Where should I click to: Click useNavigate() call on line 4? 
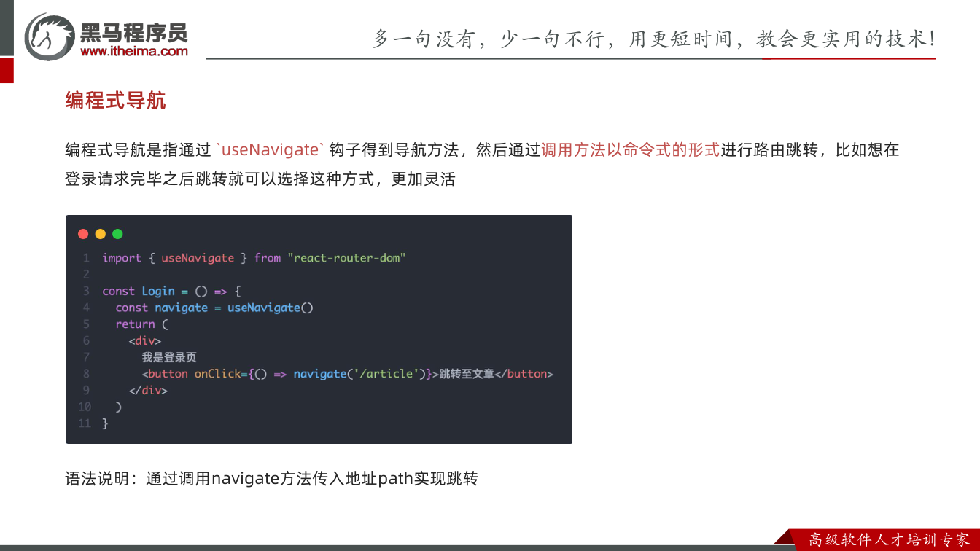[x=271, y=308]
